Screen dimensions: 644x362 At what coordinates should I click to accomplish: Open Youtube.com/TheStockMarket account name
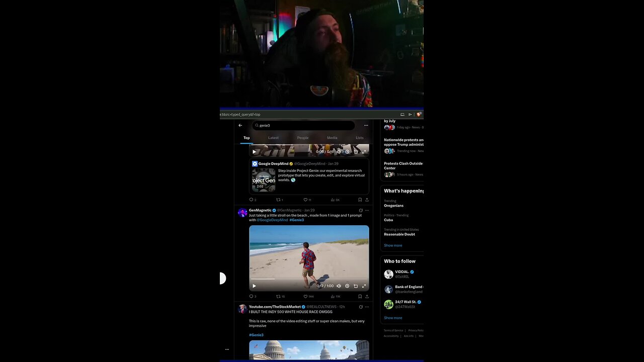[275, 307]
